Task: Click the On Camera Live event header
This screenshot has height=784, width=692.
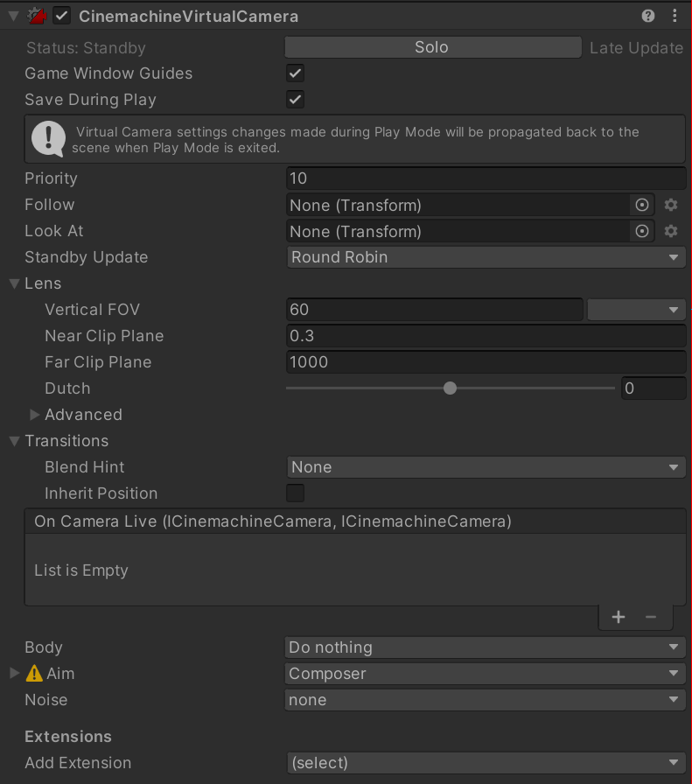Action: [x=355, y=521]
